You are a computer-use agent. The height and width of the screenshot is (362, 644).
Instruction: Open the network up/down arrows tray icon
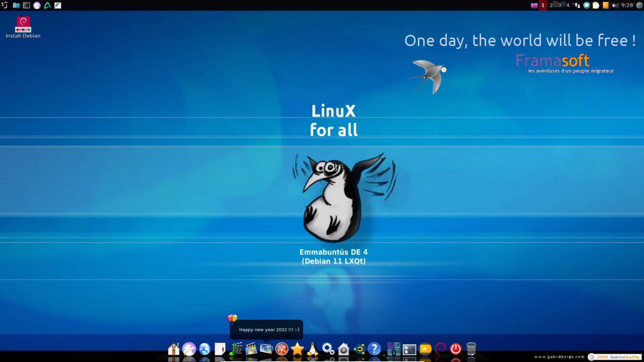(577, 5)
